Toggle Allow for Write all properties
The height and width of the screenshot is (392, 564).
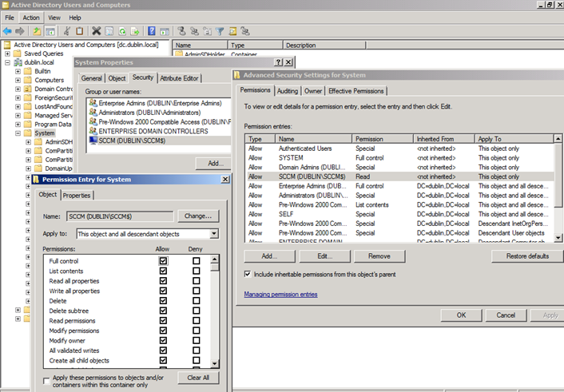pos(163,291)
